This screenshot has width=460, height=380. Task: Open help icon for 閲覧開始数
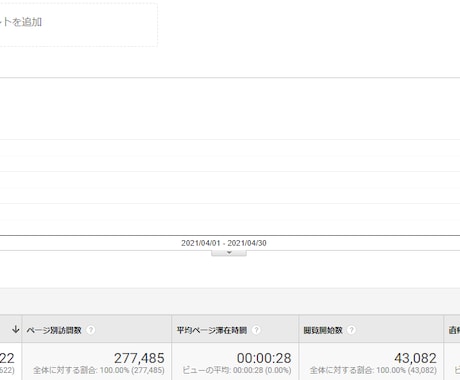351,330
